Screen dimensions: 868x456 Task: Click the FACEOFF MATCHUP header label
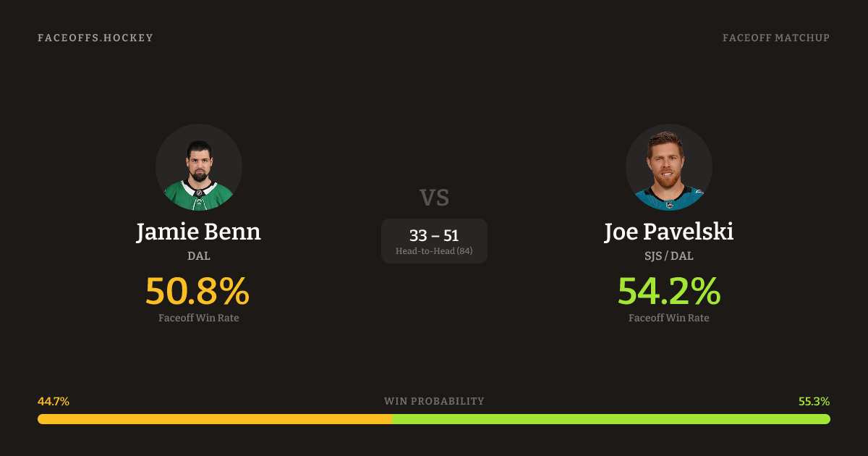775,38
